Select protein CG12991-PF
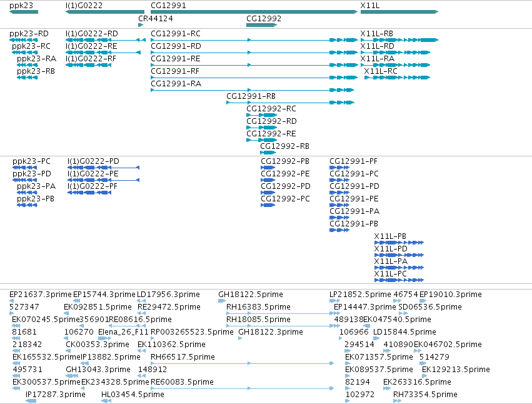This screenshot has height=404, width=532. pos(339,168)
